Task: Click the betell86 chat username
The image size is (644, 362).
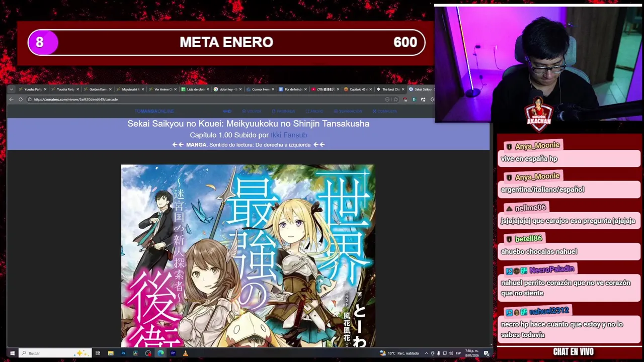Action: pyautogui.click(x=528, y=239)
